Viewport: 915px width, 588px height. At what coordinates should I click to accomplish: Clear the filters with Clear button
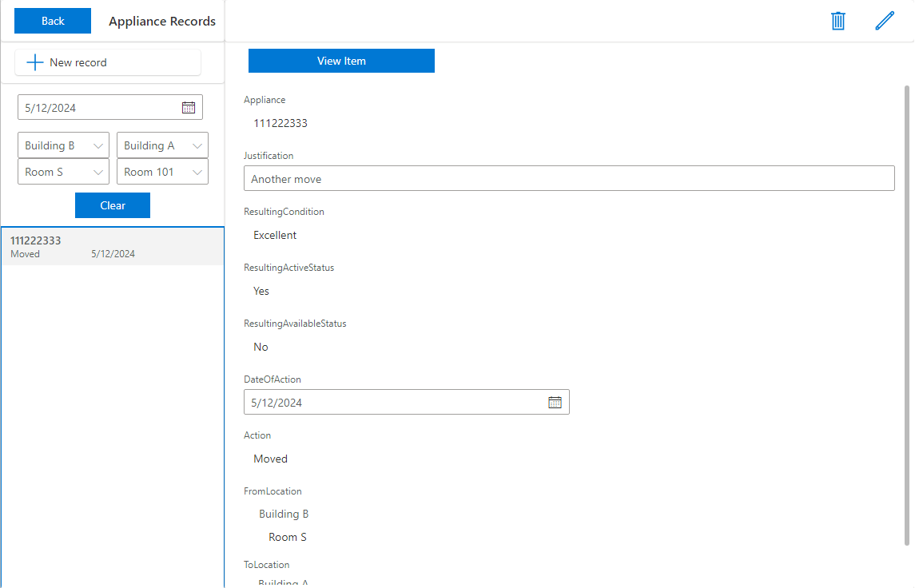113,205
